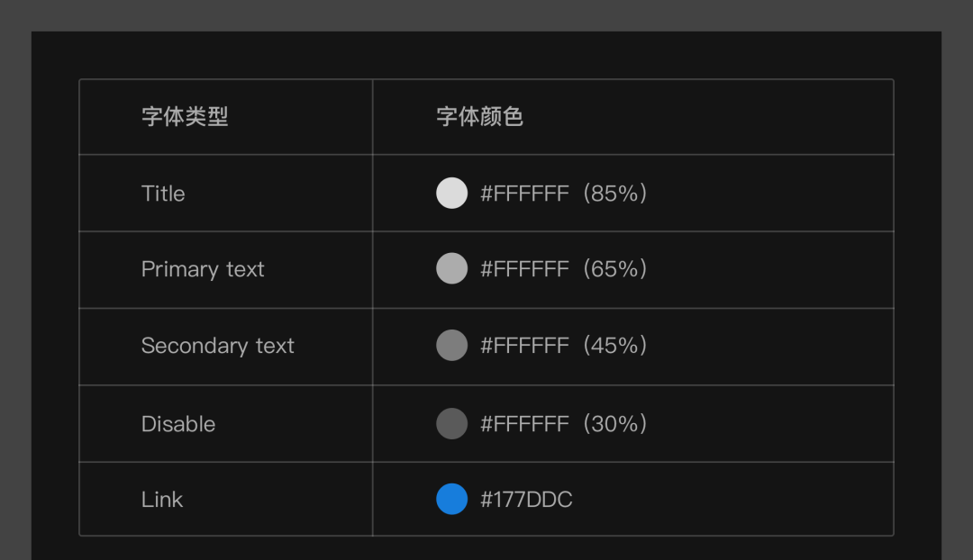Select the #FFFFFF (85%) color value
The image size is (973, 560).
tap(563, 194)
